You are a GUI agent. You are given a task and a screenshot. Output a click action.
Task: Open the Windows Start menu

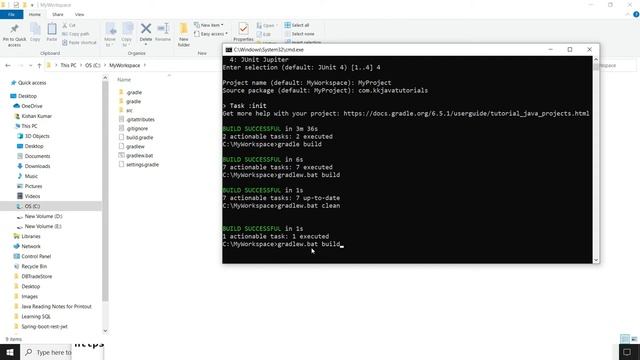10,352
